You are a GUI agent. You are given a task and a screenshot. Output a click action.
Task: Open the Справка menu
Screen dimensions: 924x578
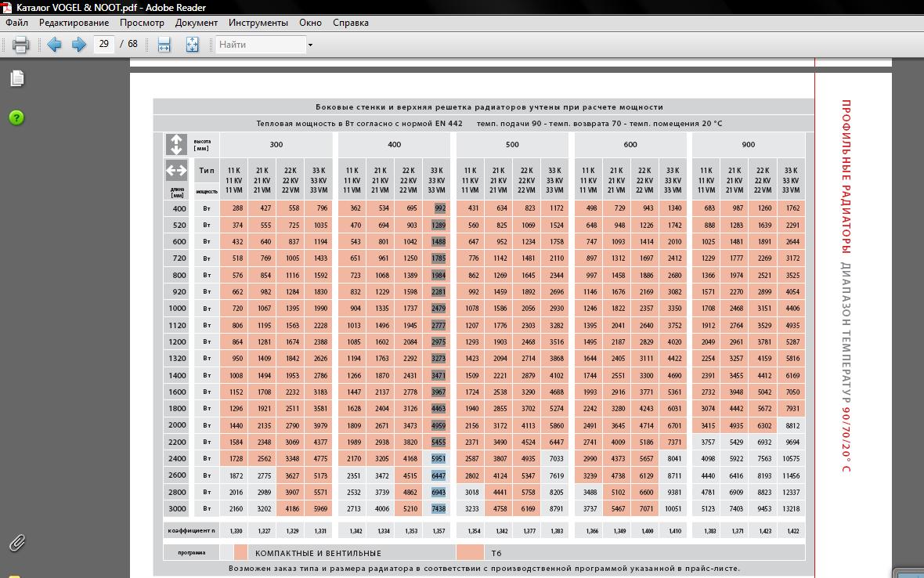[351, 23]
